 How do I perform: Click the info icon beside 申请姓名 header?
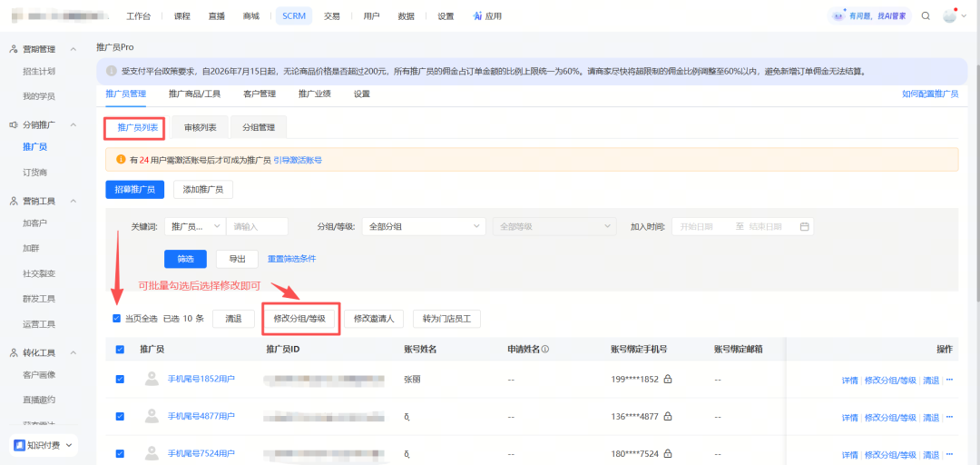(545, 350)
